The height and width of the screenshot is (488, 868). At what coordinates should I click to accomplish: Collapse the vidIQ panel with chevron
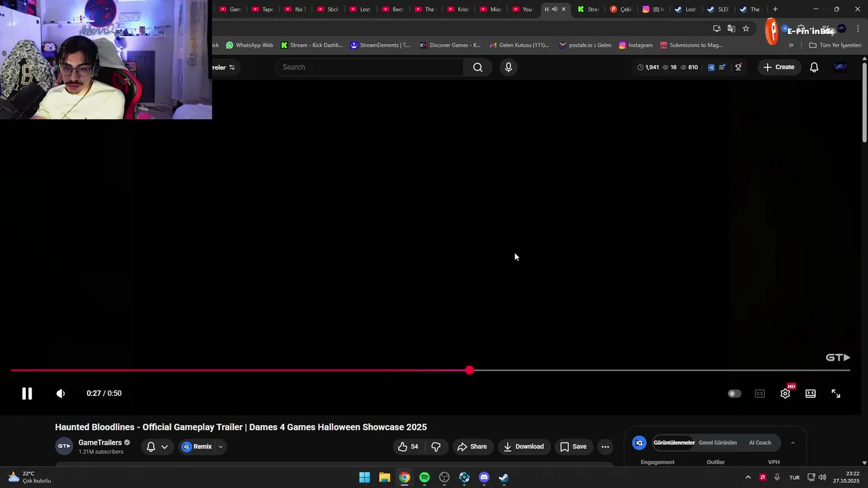(793, 443)
